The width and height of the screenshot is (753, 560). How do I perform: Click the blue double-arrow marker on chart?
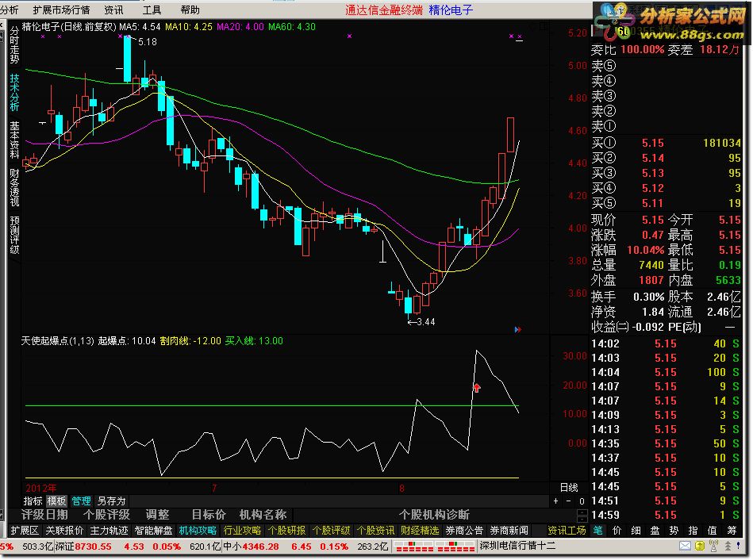coord(517,329)
